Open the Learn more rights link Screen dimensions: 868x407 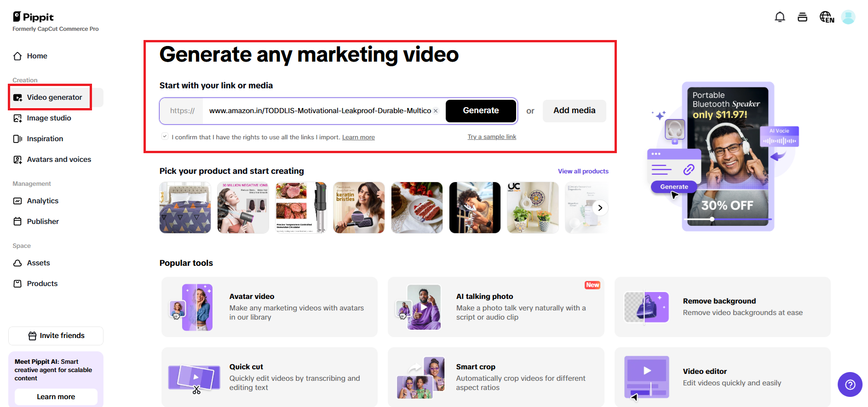(x=358, y=137)
